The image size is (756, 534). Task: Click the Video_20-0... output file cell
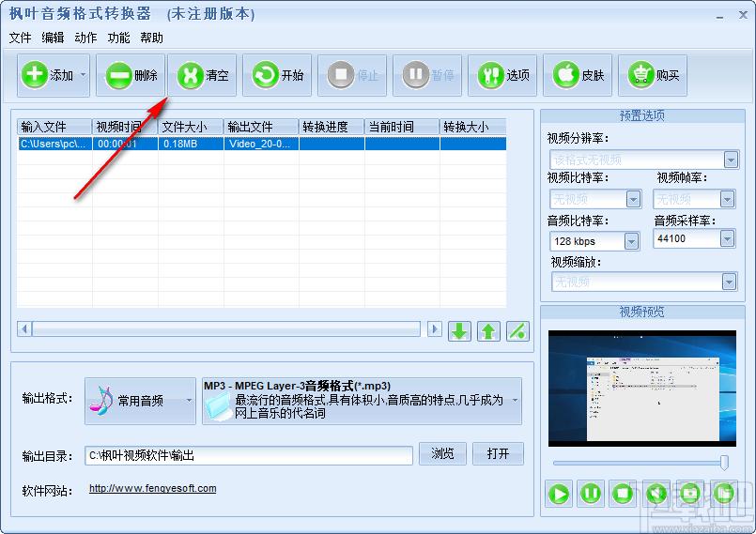[261, 144]
